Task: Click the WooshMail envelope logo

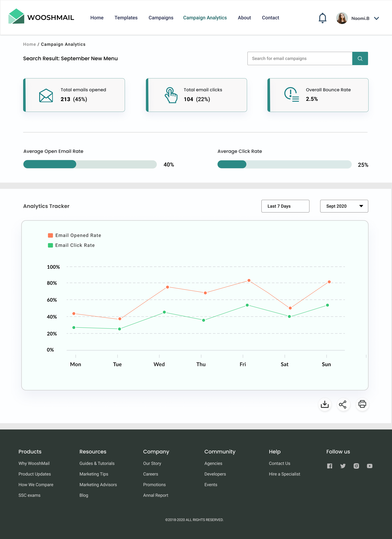Action: [16, 16]
